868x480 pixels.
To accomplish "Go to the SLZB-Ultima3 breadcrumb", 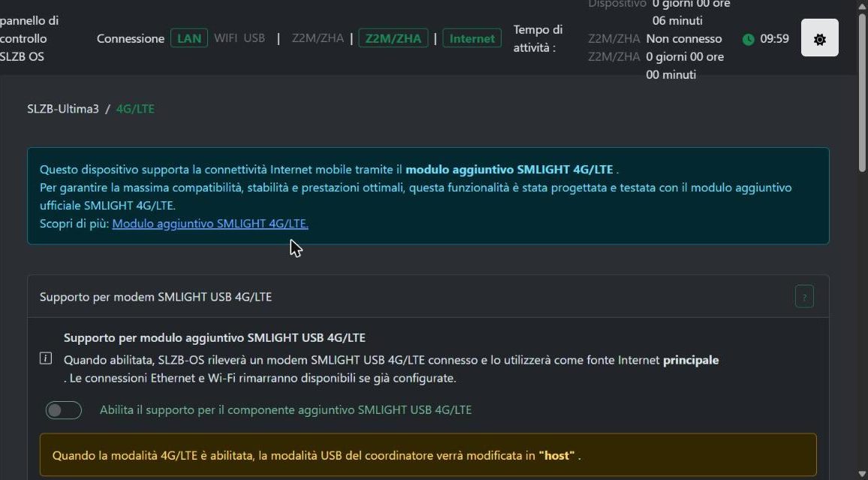I will coord(63,109).
